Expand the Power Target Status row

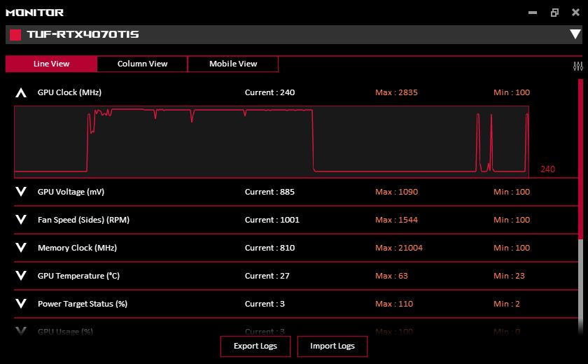tap(21, 304)
